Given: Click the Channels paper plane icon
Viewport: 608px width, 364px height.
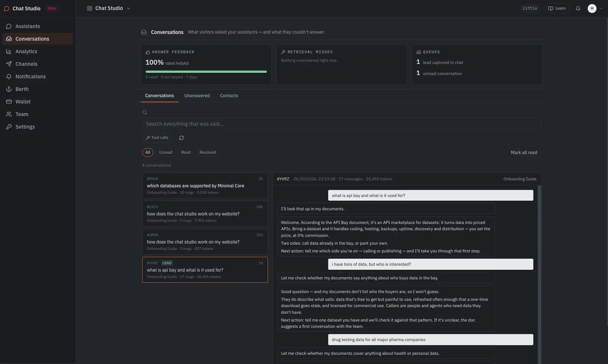Looking at the screenshot, I should [x=9, y=64].
